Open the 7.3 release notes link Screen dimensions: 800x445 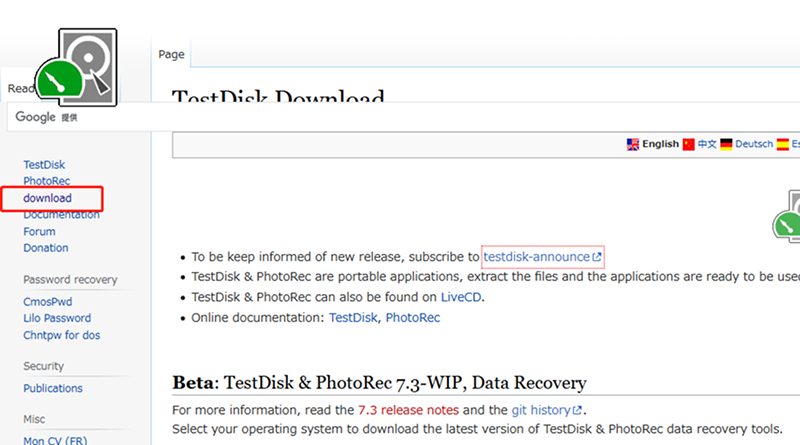408,410
